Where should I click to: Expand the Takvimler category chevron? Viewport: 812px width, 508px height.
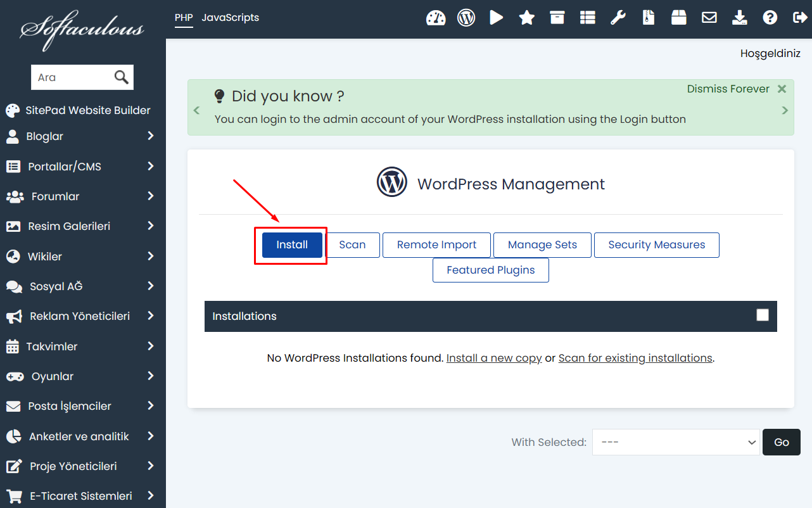coord(151,346)
